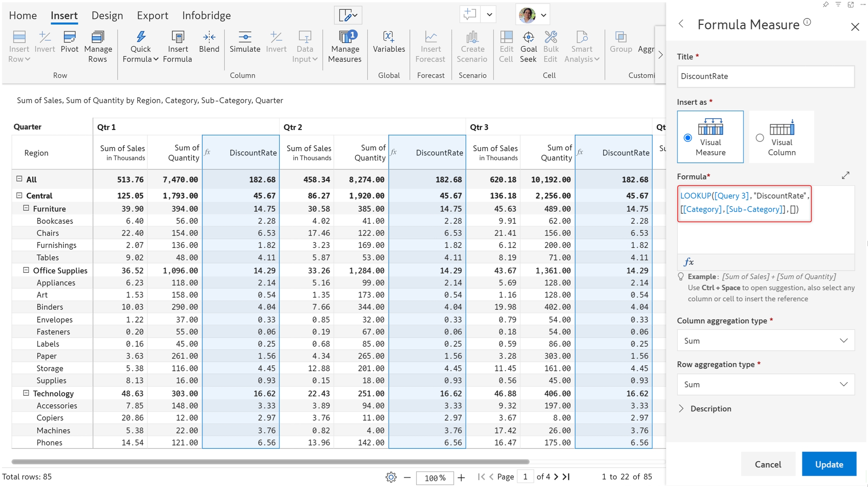Open Column aggregation type dropdown
Screen dimensions: 868x487
(765, 340)
